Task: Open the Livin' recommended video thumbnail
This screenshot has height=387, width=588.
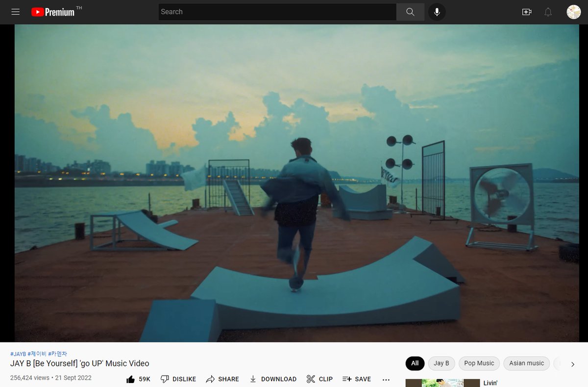Action: coord(442,383)
